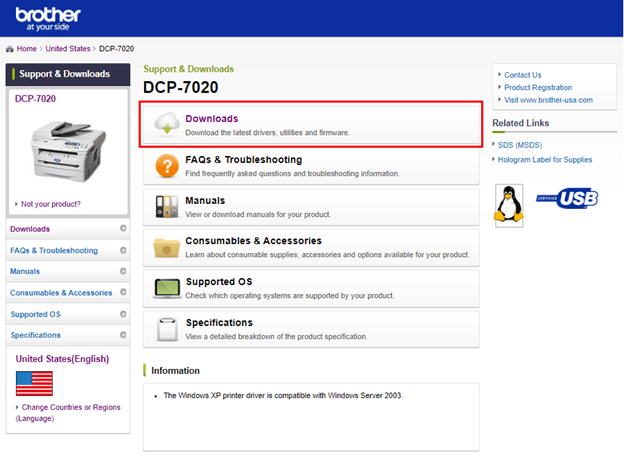Click 'Find frequently asked questions' description text
This screenshot has height=464, width=624.
click(292, 174)
